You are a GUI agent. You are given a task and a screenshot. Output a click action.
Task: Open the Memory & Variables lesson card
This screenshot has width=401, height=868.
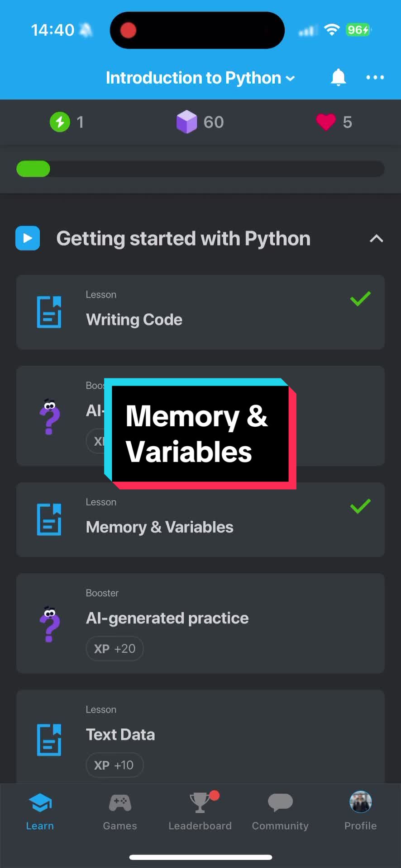coord(200,519)
